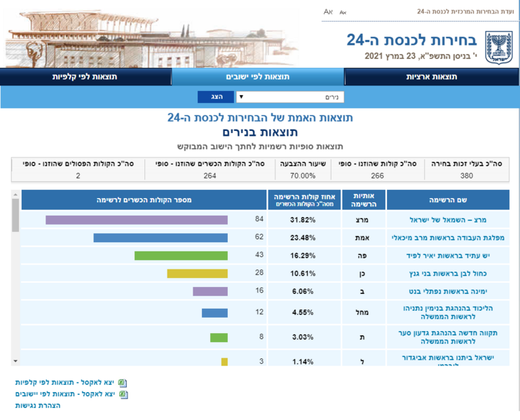Click the 16.29% percentage cell
Screen dimensions: 520x420
point(303,255)
